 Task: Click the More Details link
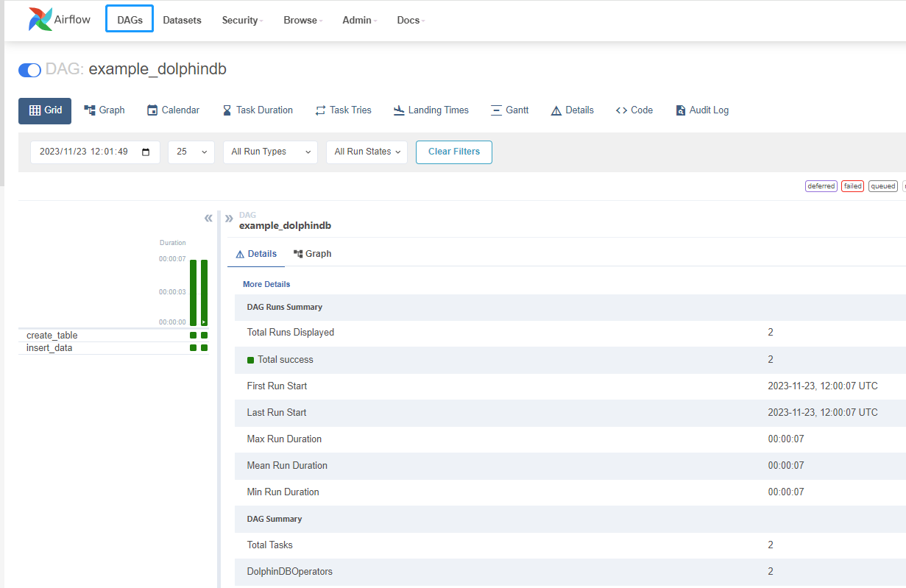click(266, 284)
